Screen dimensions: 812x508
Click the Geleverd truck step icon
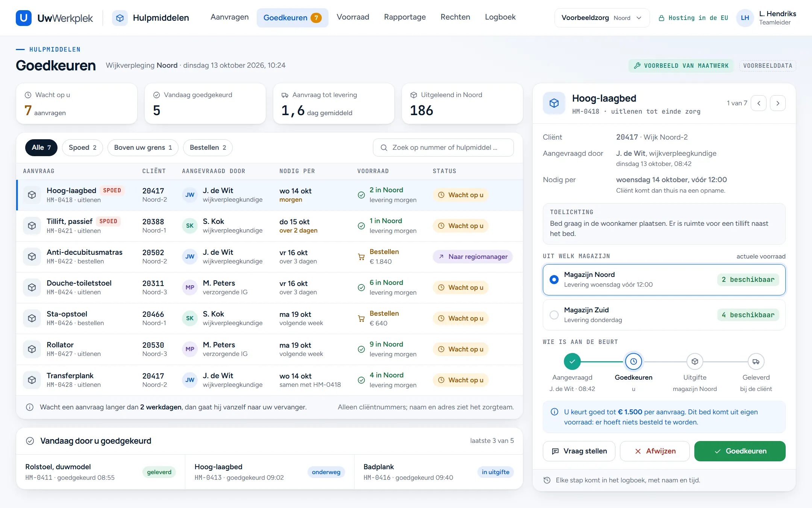[x=756, y=362]
